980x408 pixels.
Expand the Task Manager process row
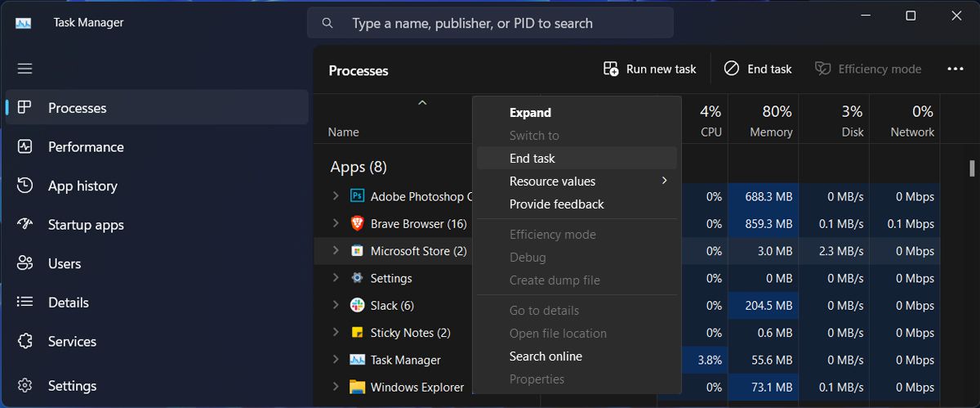click(x=335, y=360)
